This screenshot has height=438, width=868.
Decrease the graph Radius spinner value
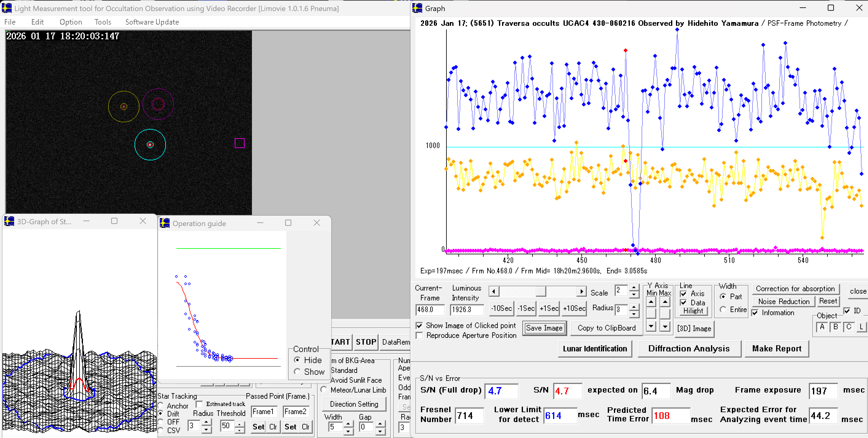634,314
